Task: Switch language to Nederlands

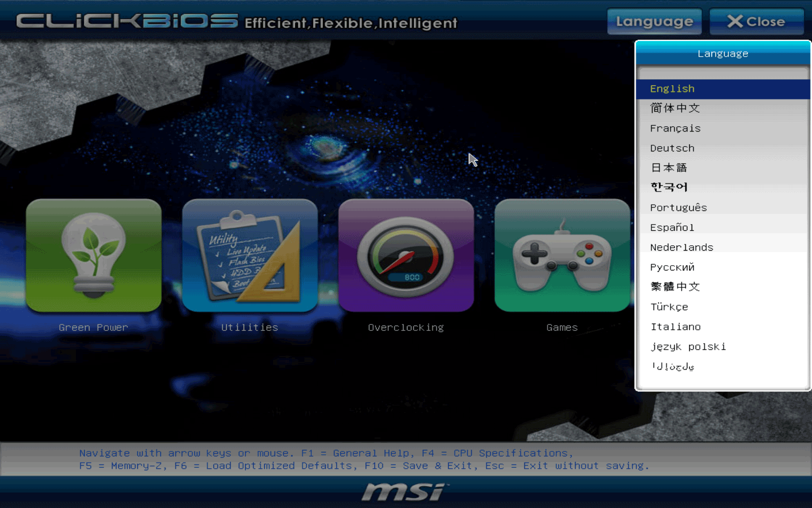Action: click(723, 247)
